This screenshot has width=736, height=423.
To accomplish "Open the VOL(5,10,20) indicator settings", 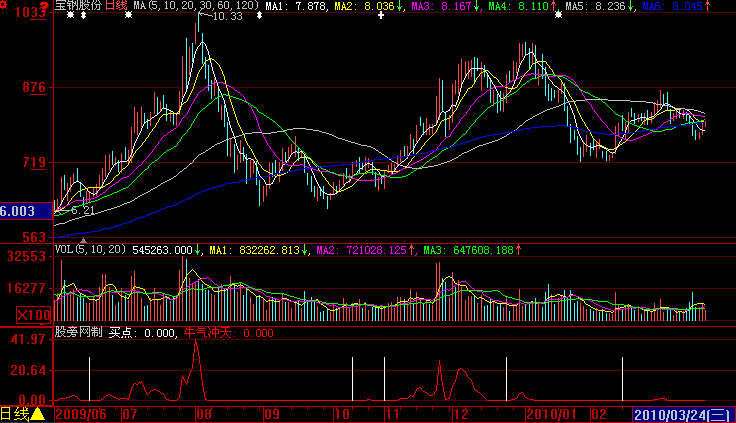I will 90,249.
